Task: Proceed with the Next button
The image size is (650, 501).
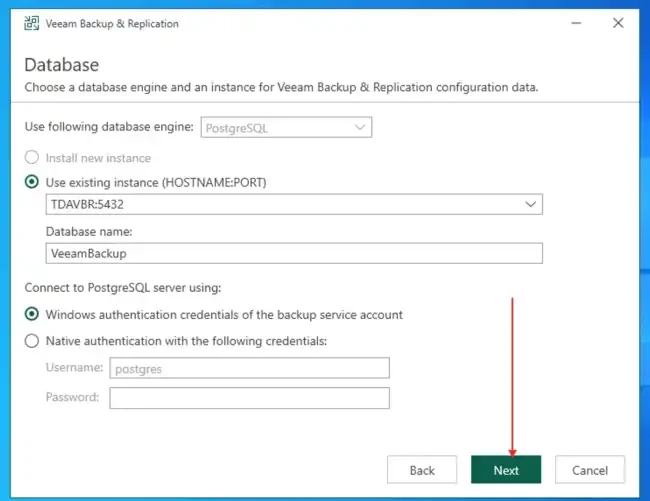Action: [x=506, y=470]
